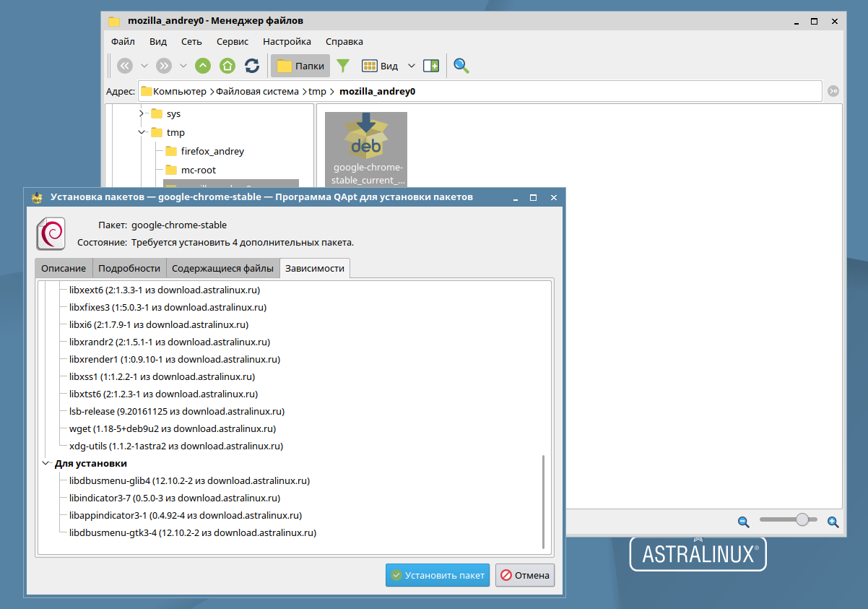868x609 pixels.
Task: Open the Справка menu
Action: click(x=344, y=42)
